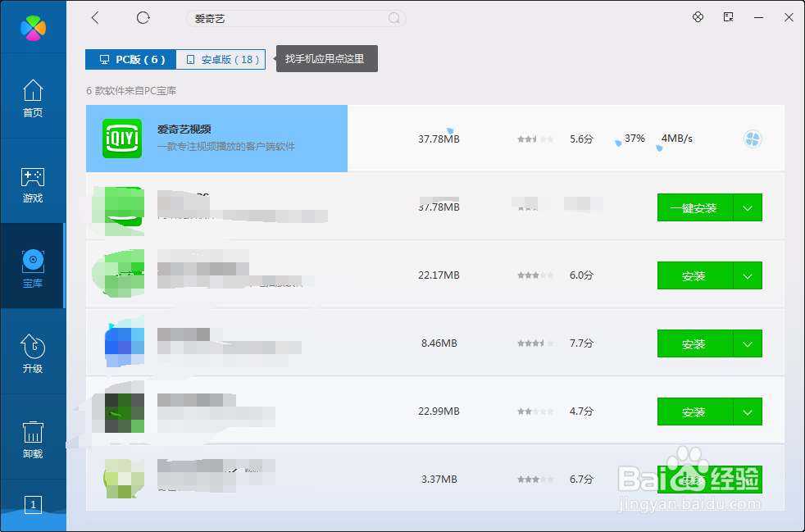Screen dimensions: 805x532
Task: Click the 6.0分 rating text
Action: 581,275
